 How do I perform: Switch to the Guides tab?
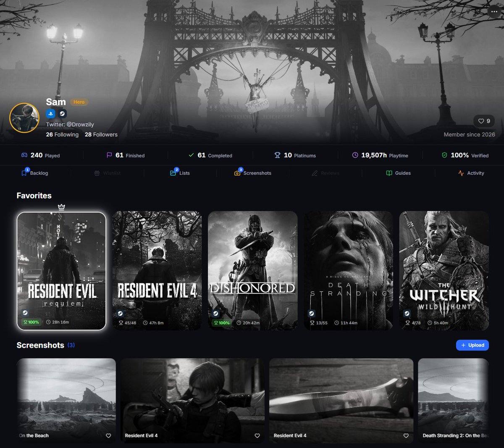click(398, 173)
